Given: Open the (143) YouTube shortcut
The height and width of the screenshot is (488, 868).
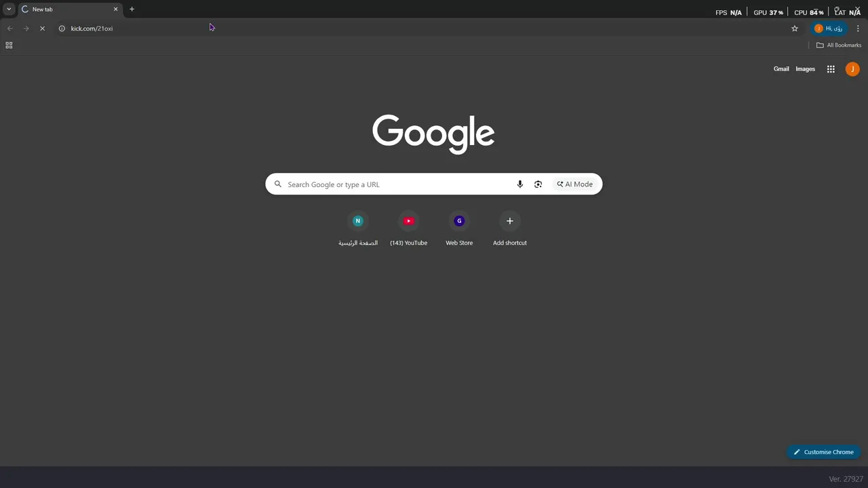Looking at the screenshot, I should (408, 230).
